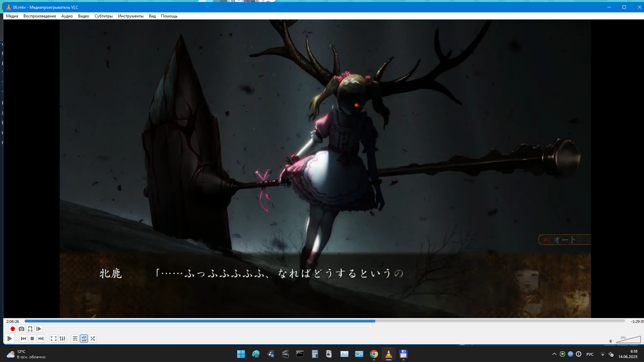Show hidden system tray icons chevron
The image size is (644, 362).
[554, 354]
